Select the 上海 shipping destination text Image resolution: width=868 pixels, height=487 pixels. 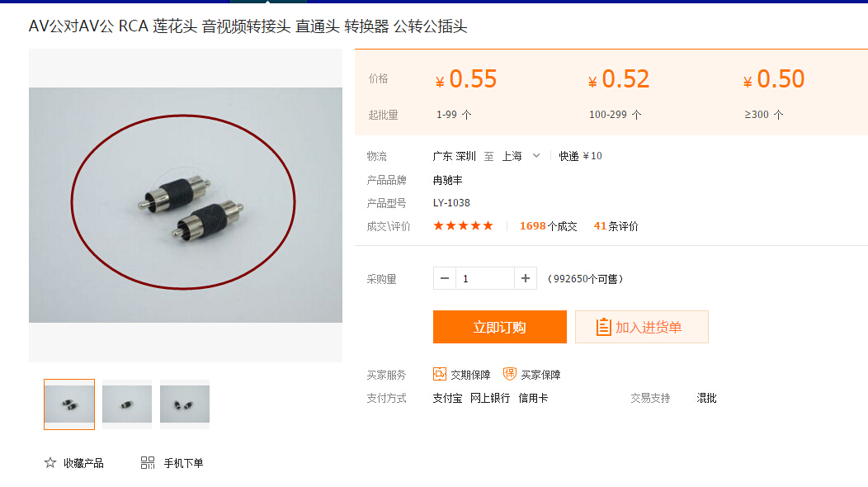click(512, 156)
